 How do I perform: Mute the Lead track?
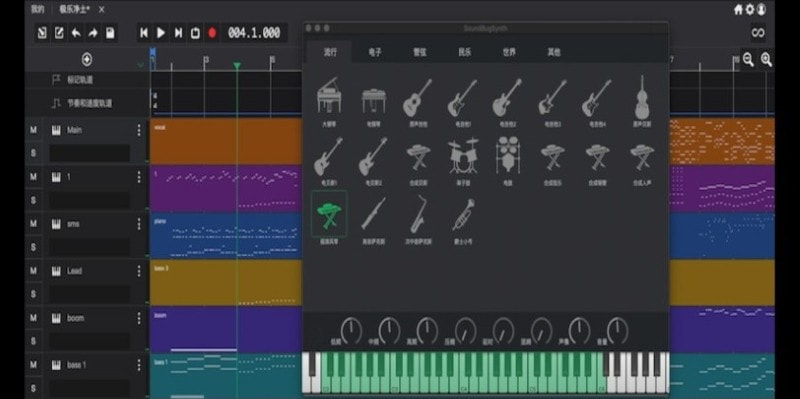click(33, 271)
